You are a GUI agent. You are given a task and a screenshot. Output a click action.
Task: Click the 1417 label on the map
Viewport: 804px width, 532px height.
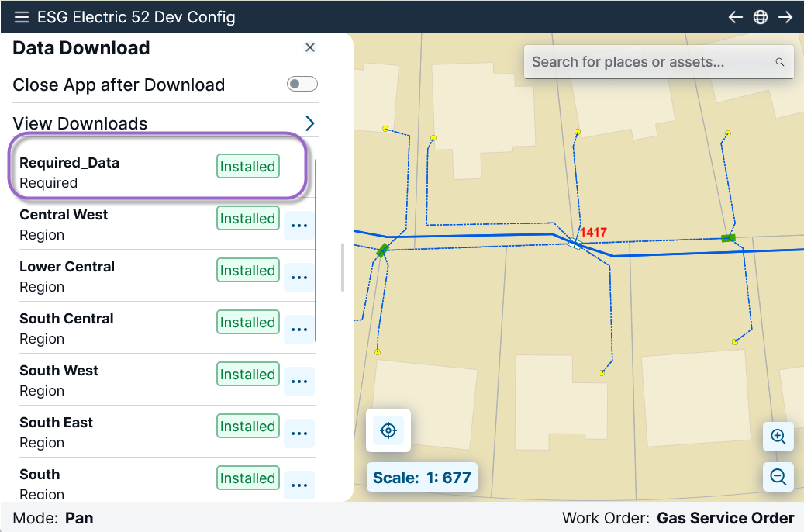(x=593, y=233)
